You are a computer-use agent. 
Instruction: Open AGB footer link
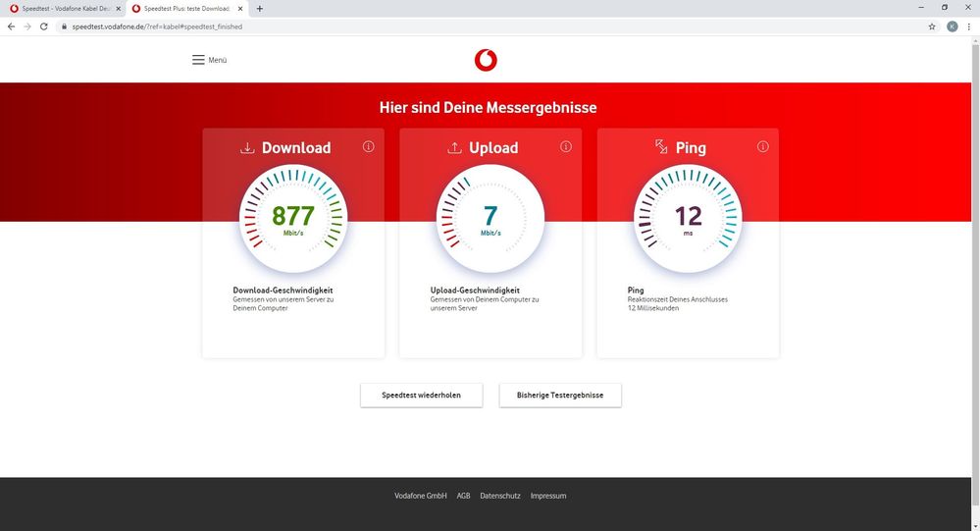click(x=463, y=496)
